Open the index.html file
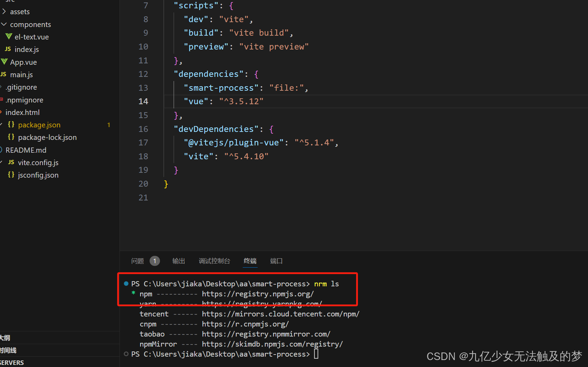Viewport: 588px width, 367px height. click(x=23, y=113)
